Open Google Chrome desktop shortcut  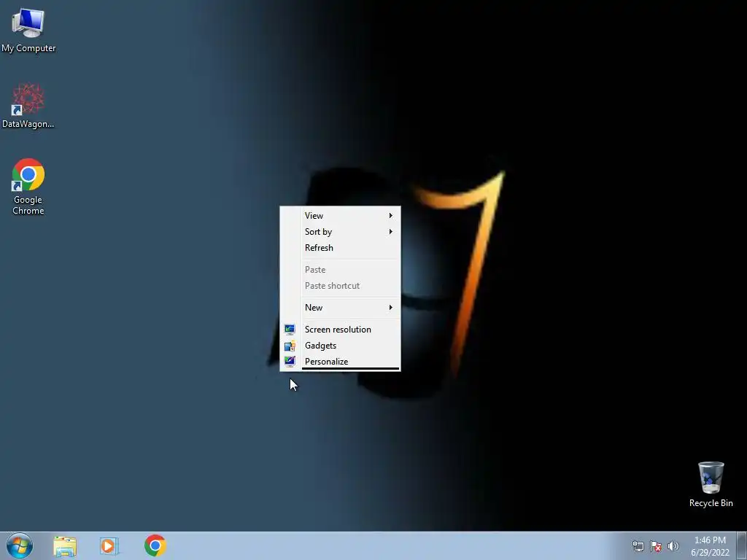coord(28,187)
